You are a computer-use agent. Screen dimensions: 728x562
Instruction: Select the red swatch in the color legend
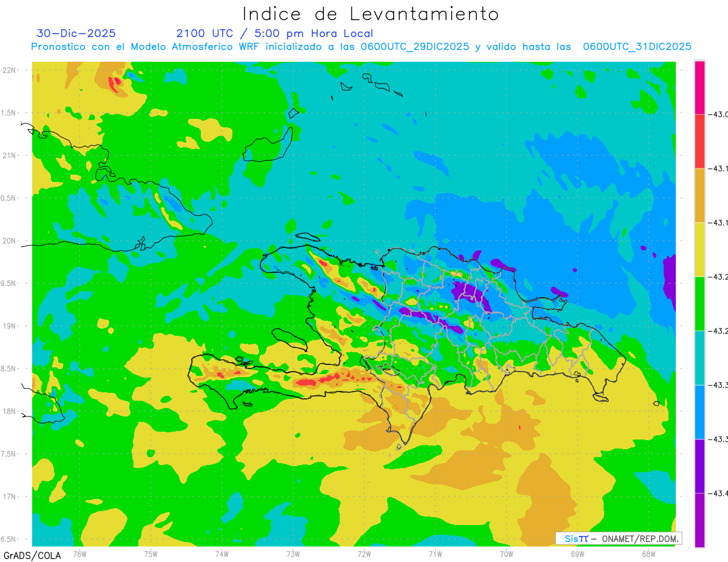699,141
